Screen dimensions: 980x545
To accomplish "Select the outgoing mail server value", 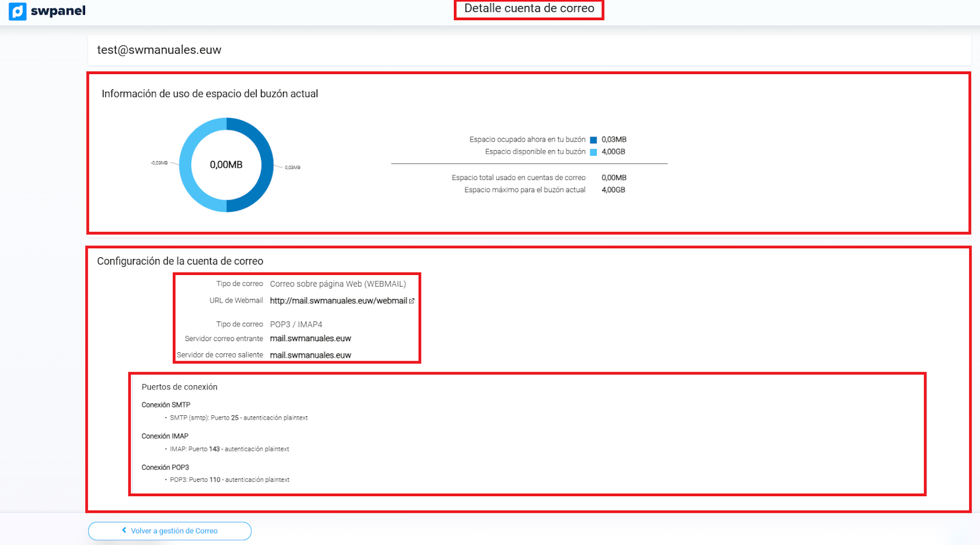I will point(311,355).
